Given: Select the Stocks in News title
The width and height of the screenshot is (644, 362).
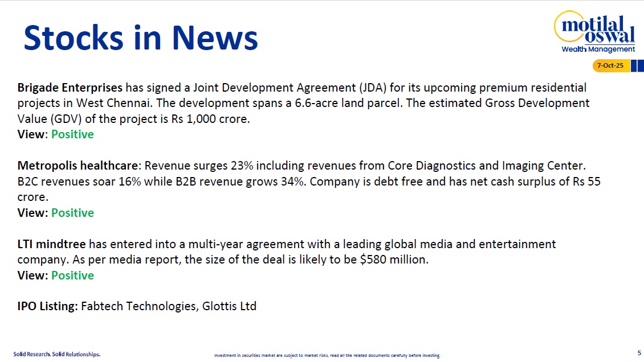Looking at the screenshot, I should pos(141,38).
